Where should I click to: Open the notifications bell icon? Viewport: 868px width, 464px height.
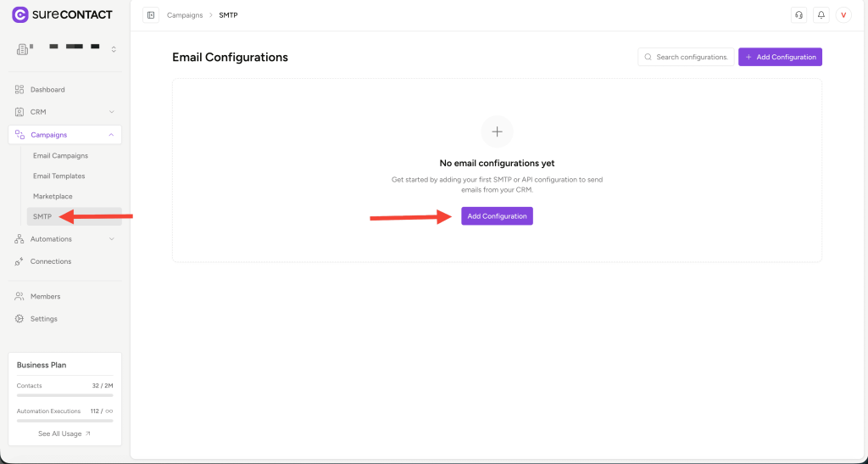[821, 15]
